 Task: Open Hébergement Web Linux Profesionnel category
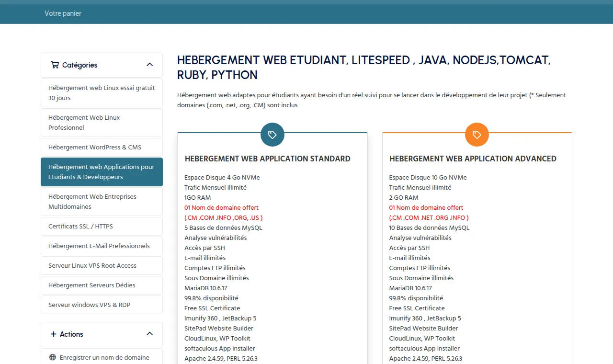tap(102, 123)
